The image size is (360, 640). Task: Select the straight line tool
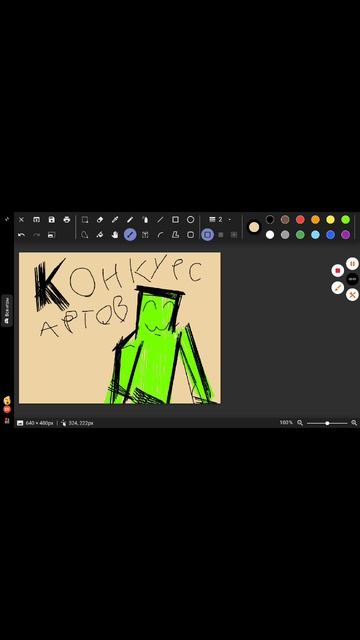[160, 220]
